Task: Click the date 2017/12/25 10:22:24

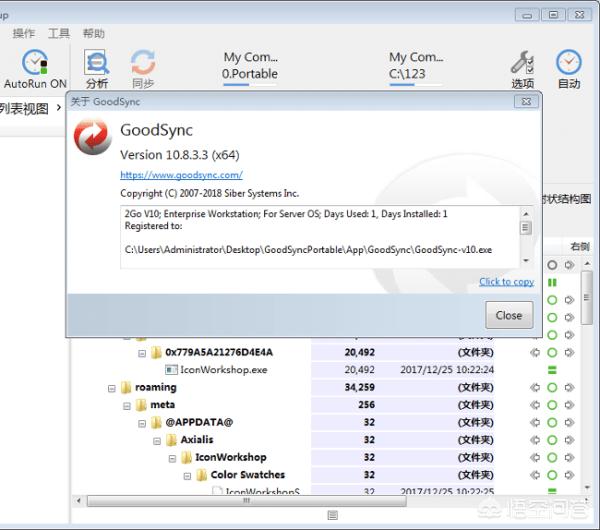Action: tap(447, 370)
